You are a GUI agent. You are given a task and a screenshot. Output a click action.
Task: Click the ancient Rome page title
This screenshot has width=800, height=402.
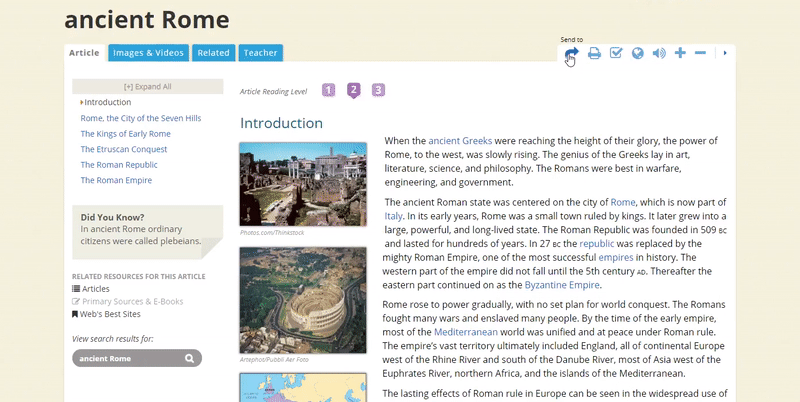[x=147, y=20]
